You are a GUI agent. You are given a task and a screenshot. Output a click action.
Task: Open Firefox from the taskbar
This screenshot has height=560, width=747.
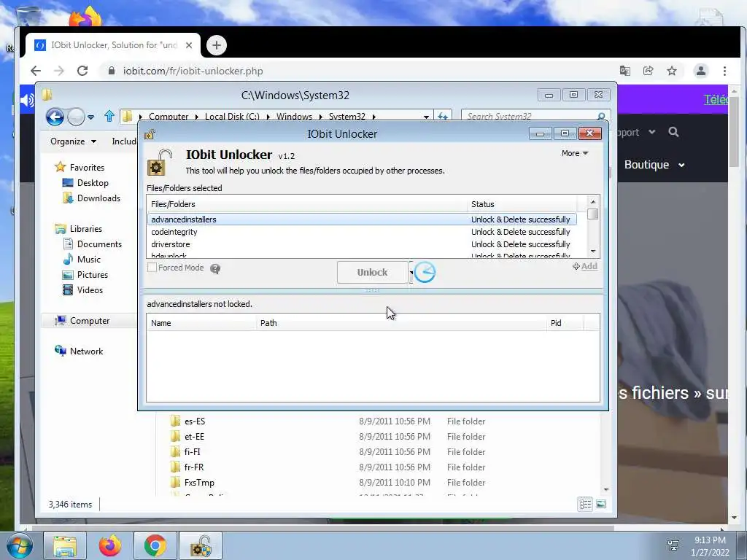coord(110,545)
